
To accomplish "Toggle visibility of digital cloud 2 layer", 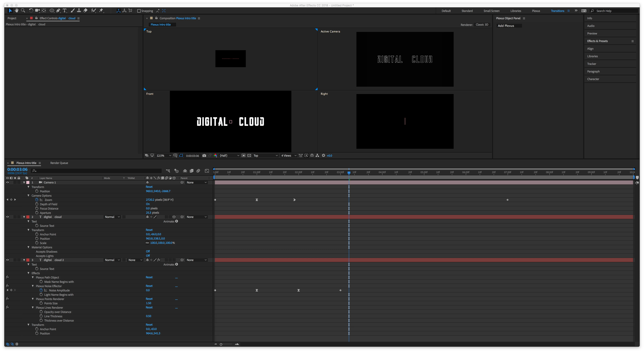I will coord(7,260).
